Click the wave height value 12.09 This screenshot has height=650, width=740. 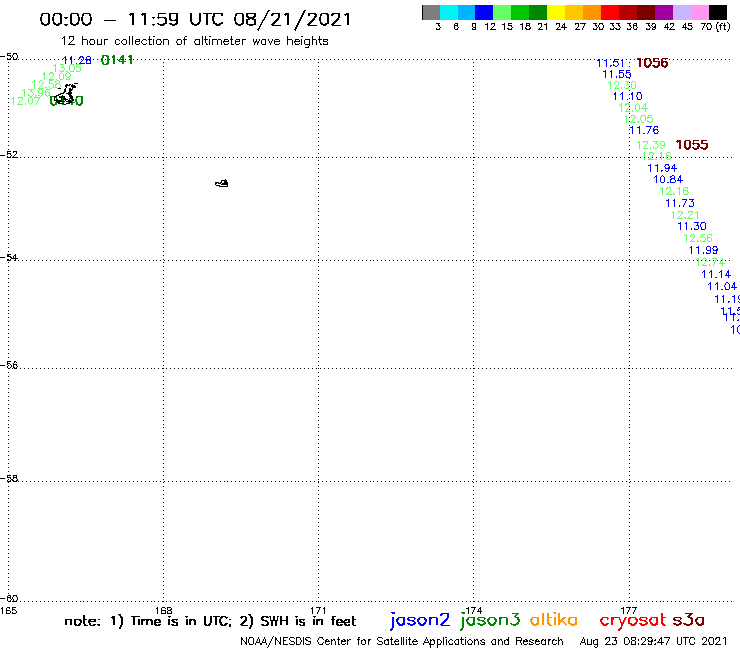tap(57, 76)
